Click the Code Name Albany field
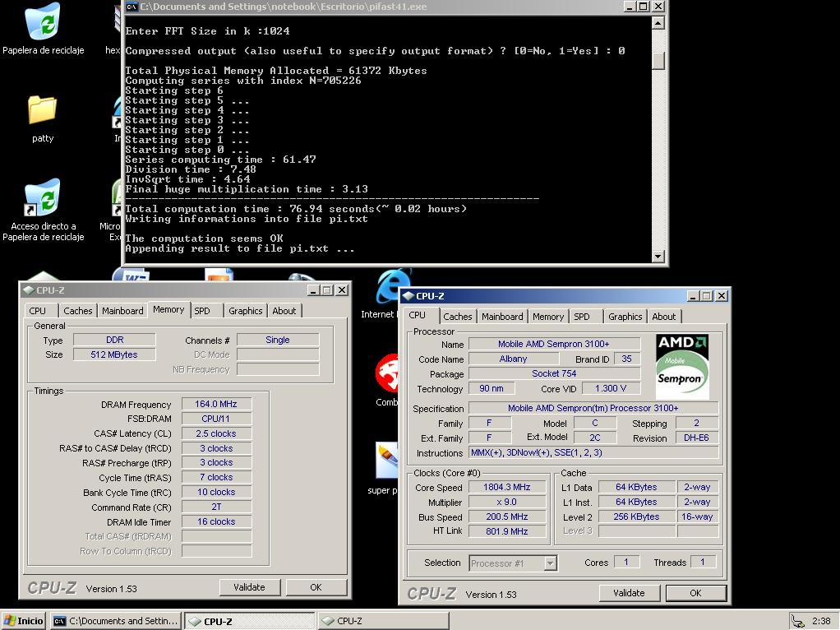The width and height of the screenshot is (840, 630). click(513, 359)
